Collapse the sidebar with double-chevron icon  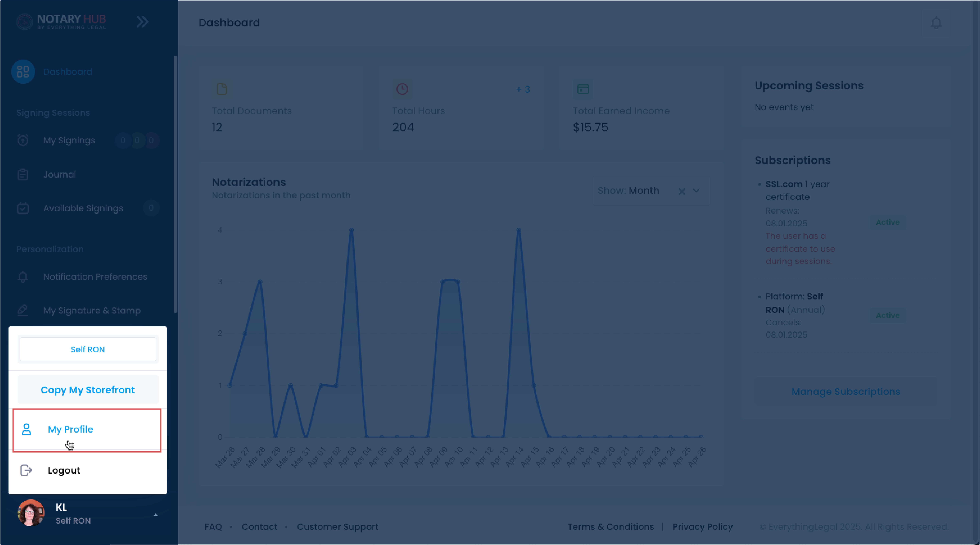tap(142, 22)
